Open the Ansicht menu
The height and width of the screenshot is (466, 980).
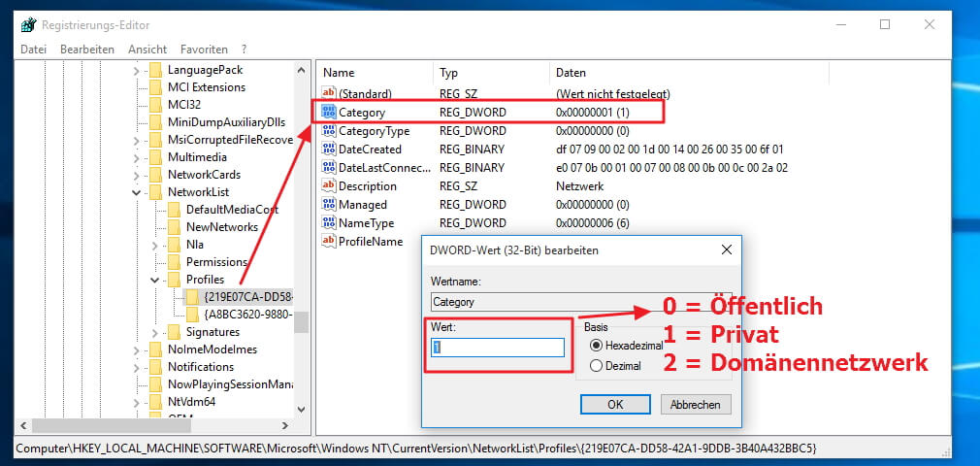[147, 49]
